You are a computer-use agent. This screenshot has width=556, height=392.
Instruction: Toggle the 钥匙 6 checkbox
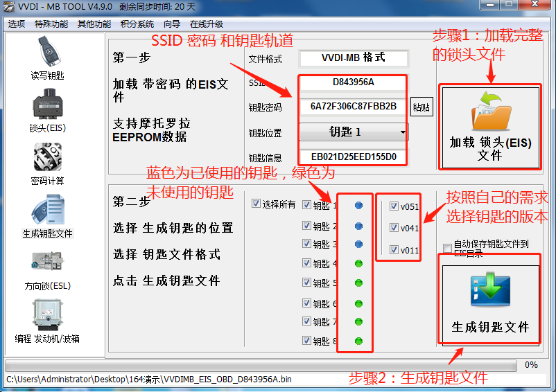(306, 303)
